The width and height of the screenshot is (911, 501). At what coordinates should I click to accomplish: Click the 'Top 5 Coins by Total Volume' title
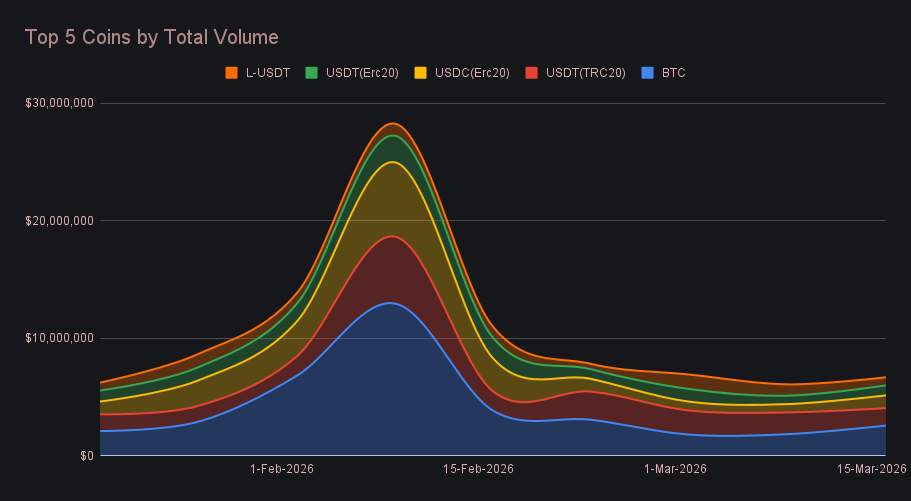click(151, 37)
